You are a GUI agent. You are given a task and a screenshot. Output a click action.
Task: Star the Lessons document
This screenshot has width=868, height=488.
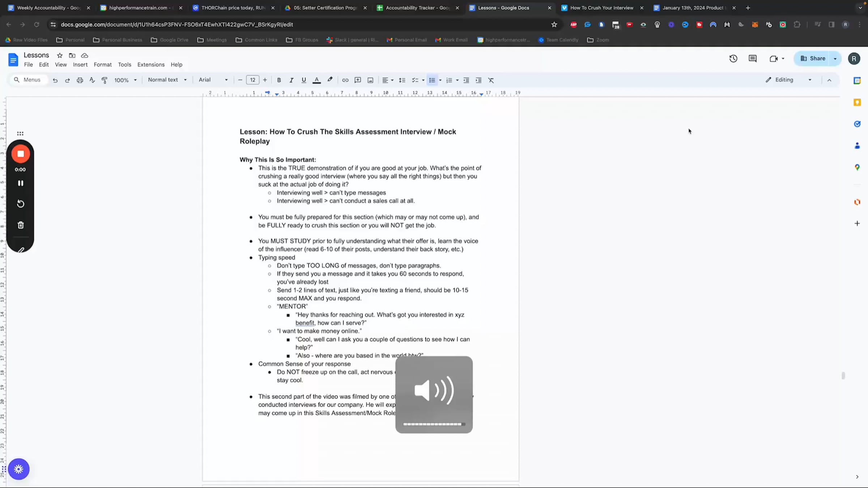coord(60,55)
